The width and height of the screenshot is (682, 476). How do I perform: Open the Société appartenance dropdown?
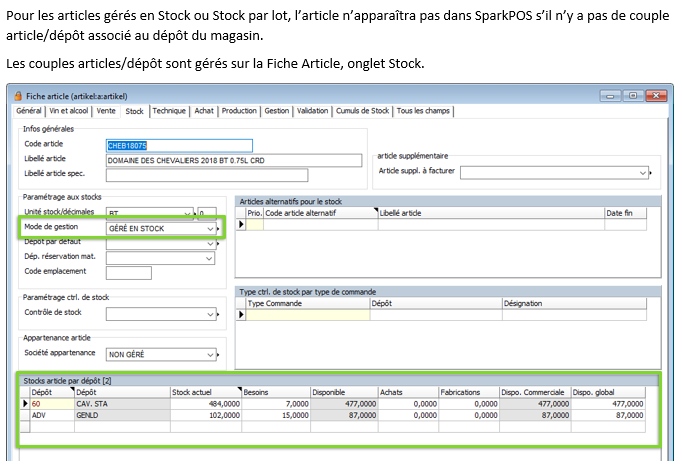click(x=210, y=354)
